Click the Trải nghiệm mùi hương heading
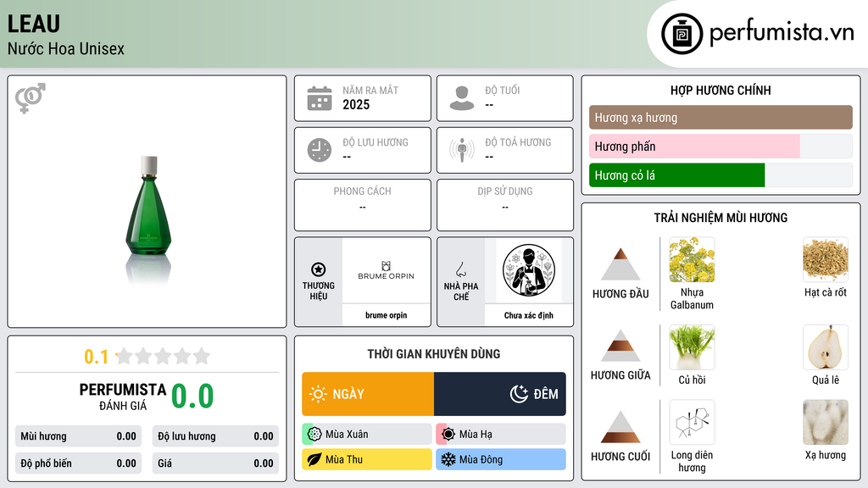The width and height of the screenshot is (868, 488). tap(721, 218)
